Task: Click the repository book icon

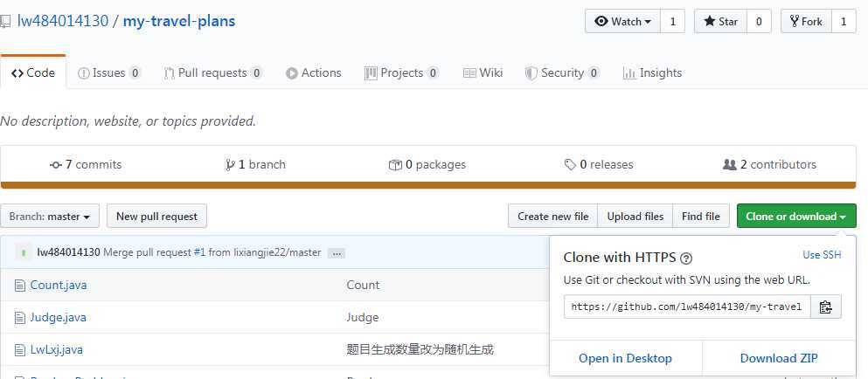Action: tap(4, 22)
